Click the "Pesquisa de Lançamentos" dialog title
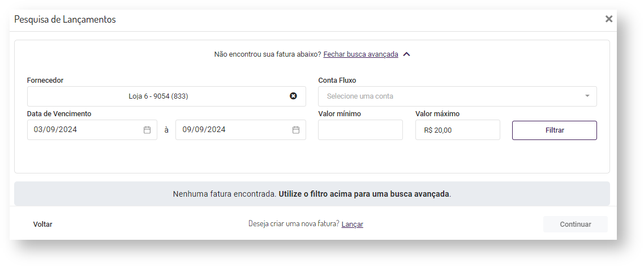This screenshot has width=644, height=267. pyautogui.click(x=65, y=19)
